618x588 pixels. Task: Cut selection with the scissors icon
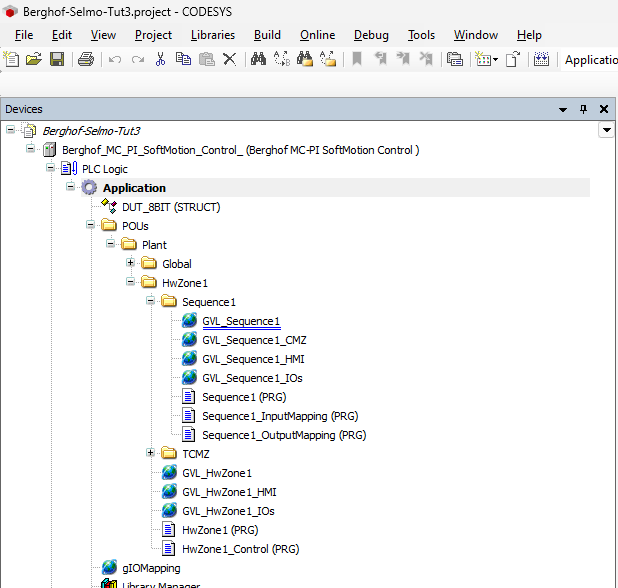point(160,60)
